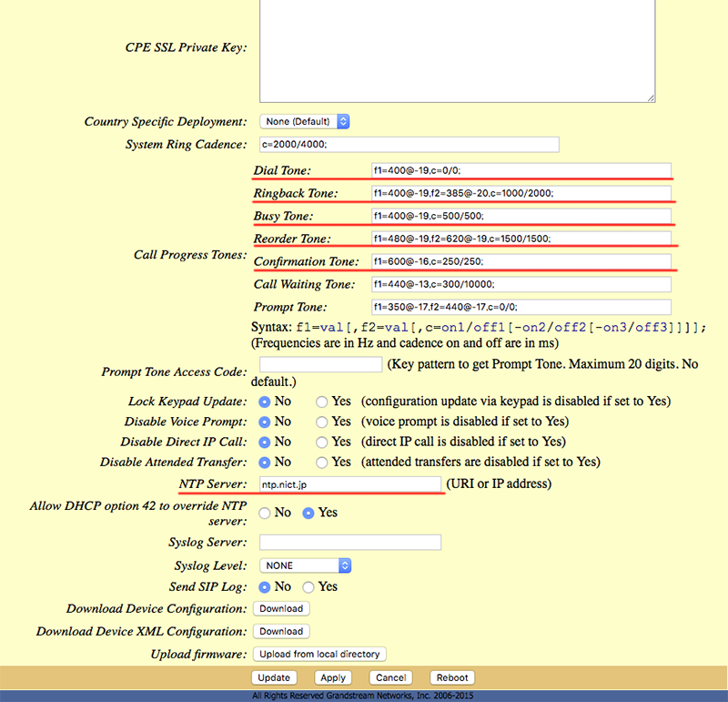The width and height of the screenshot is (728, 702).
Task: Open the Syslog Level dropdown
Action: pyautogui.click(x=305, y=565)
